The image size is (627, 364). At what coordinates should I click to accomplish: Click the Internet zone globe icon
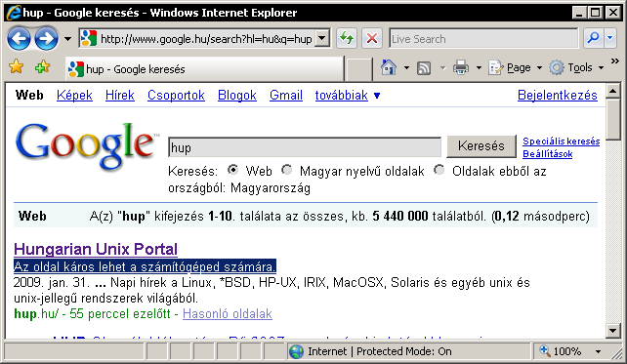[x=296, y=351]
